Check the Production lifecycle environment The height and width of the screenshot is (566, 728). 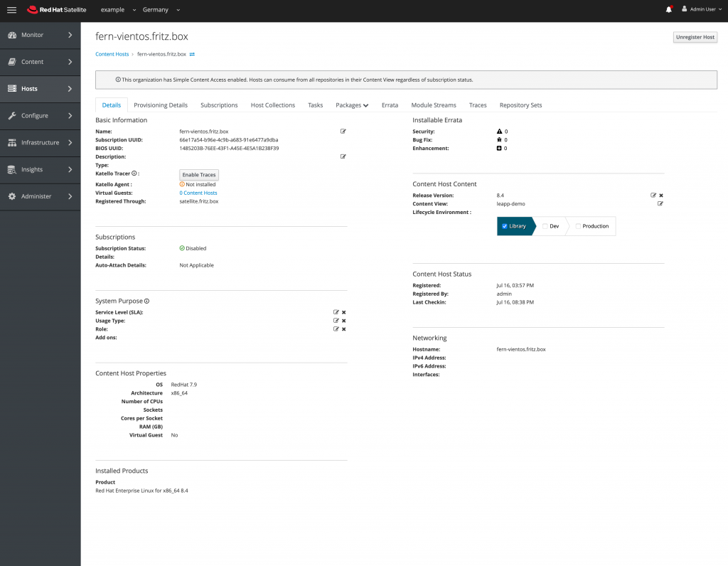pos(578,226)
